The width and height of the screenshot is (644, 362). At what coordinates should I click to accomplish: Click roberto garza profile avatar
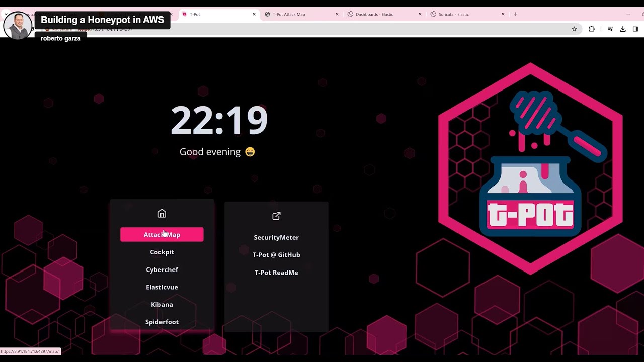click(x=18, y=25)
